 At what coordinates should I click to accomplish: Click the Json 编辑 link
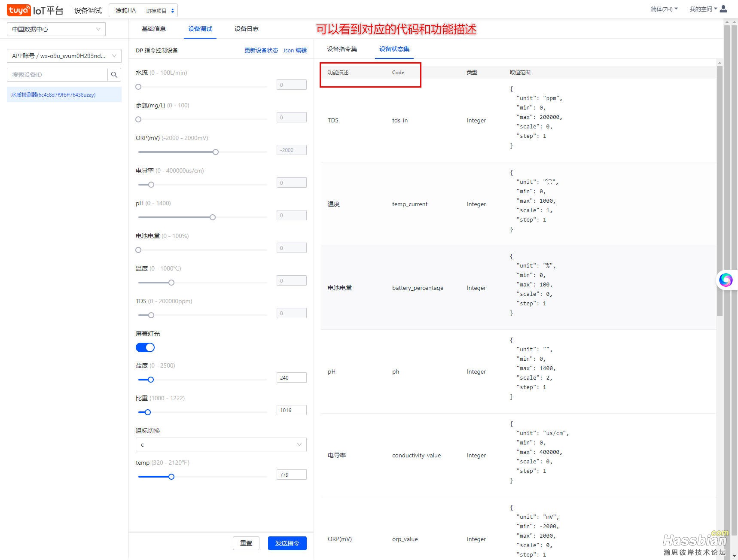pyautogui.click(x=295, y=50)
